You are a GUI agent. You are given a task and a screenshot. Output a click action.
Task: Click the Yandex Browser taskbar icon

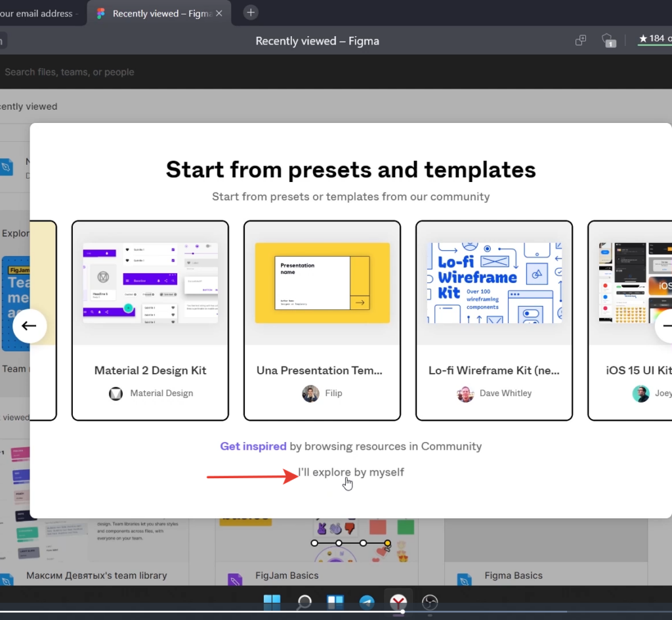(398, 602)
